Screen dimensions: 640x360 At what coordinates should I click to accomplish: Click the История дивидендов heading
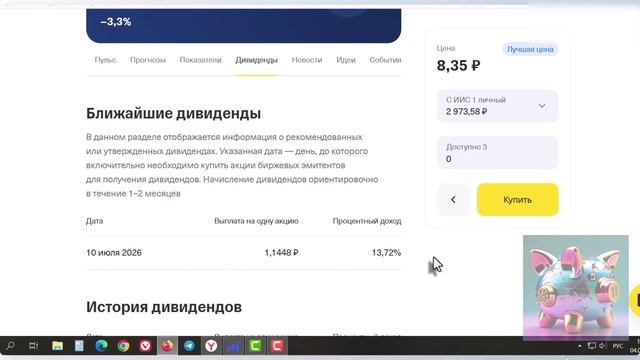[164, 307]
